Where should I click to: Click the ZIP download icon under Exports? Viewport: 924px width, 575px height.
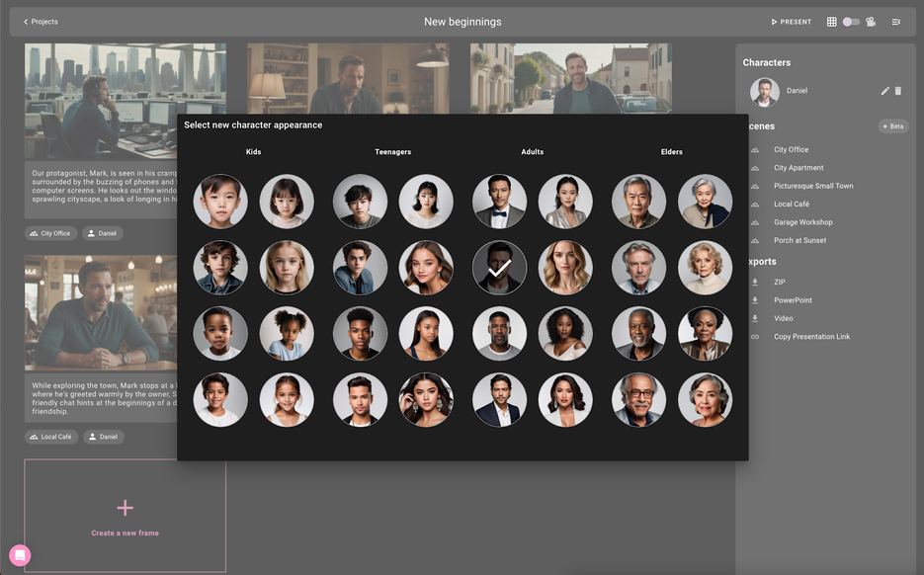(755, 282)
